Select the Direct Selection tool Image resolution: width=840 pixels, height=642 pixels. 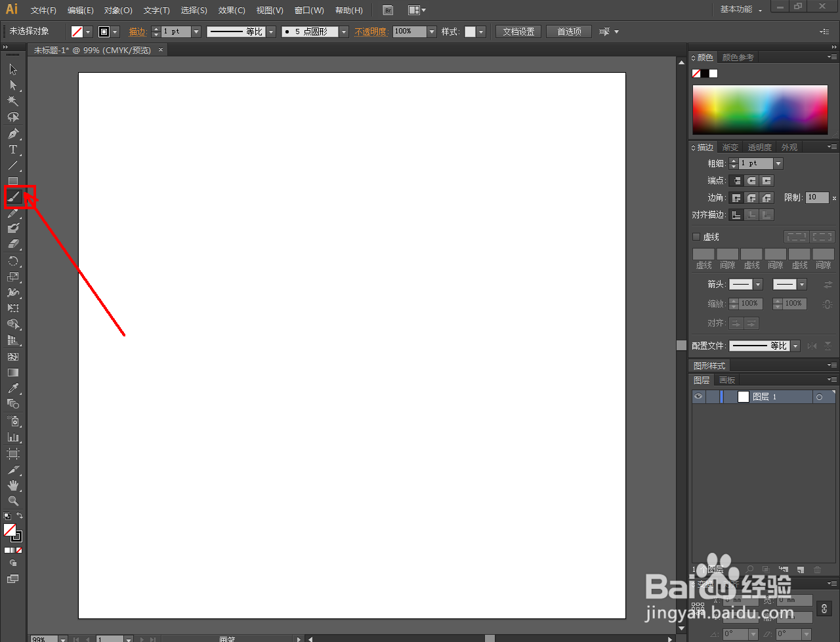(13, 85)
